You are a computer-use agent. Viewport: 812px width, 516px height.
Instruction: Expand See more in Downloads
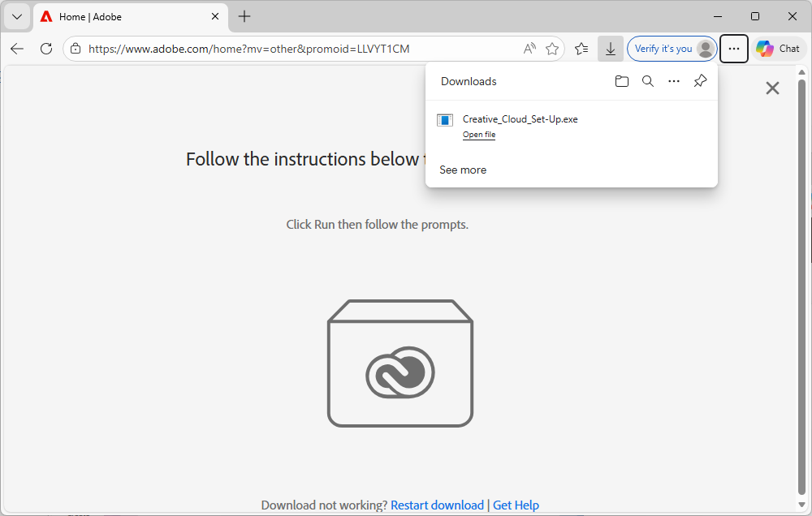coord(463,170)
